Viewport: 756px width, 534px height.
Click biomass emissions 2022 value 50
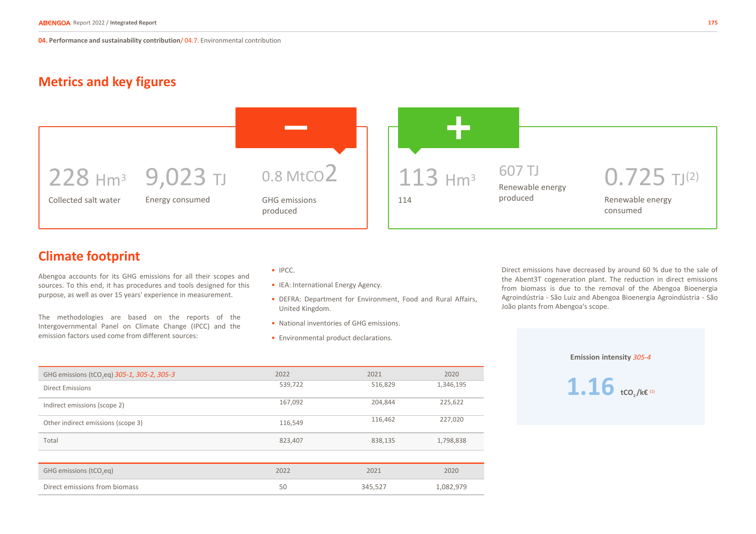point(283,487)
